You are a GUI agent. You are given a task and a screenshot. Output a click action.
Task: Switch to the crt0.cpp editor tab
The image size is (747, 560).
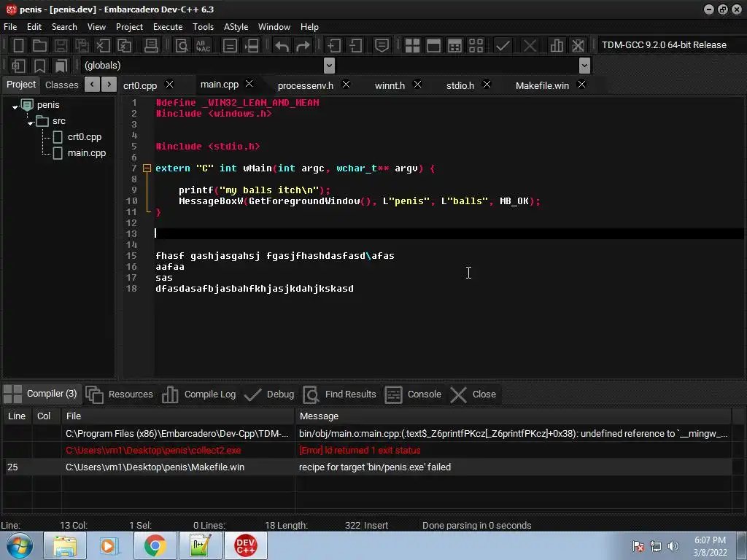pyautogui.click(x=140, y=86)
